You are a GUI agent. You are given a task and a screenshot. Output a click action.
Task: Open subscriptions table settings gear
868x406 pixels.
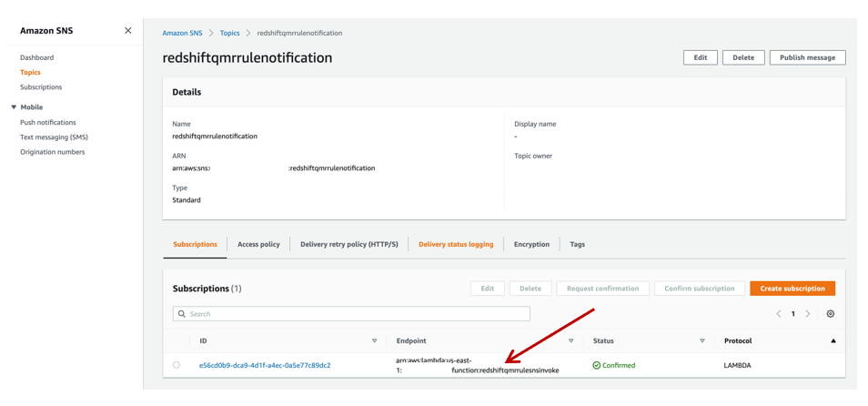point(831,313)
